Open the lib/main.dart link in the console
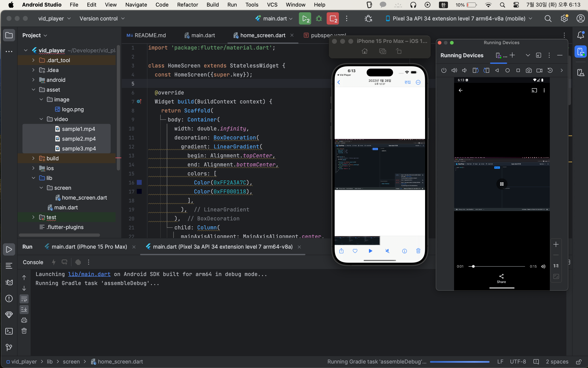This screenshot has height=368, width=588. [89, 274]
